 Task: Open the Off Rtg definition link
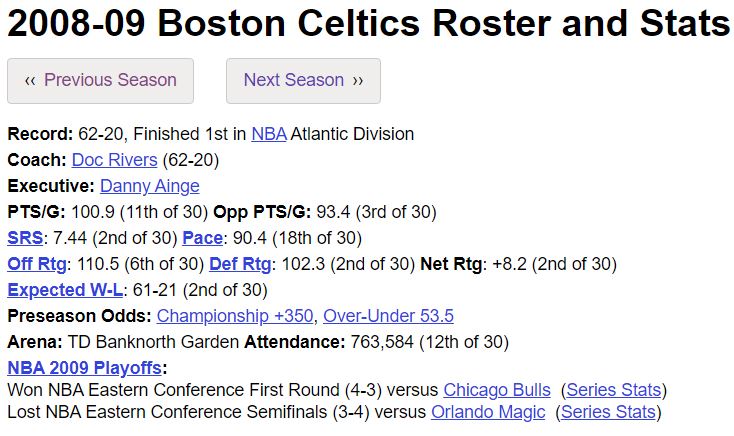pyautogui.click(x=37, y=264)
